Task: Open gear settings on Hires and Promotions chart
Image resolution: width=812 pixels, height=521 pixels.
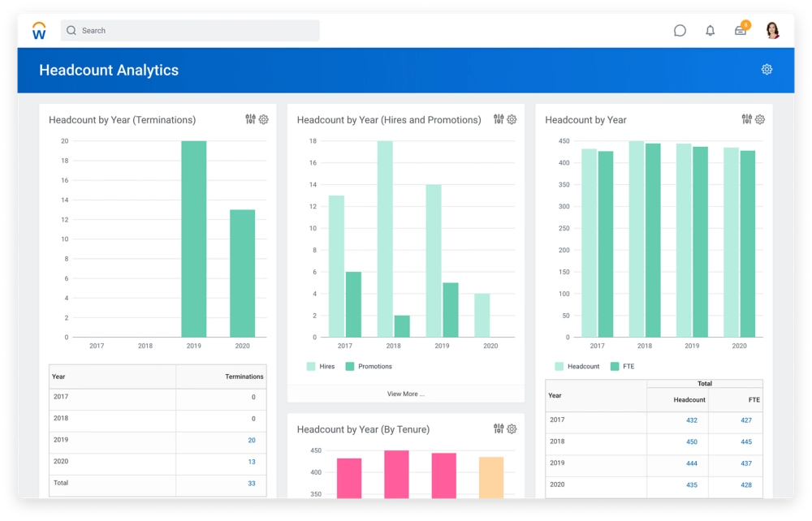Action: (x=512, y=119)
